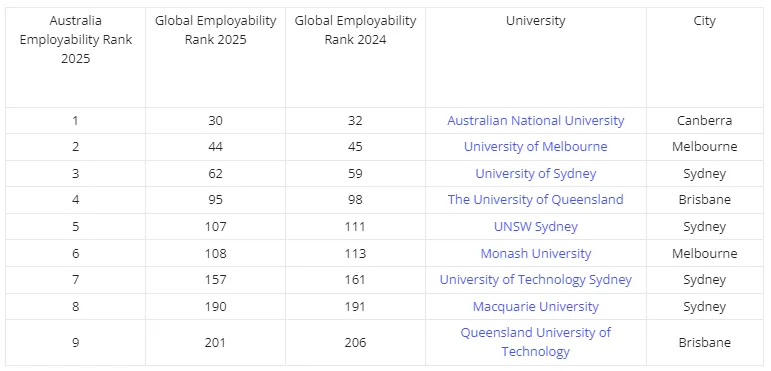The image size is (771, 371).
Task: Open The University of Queensland link
Action: pyautogui.click(x=535, y=200)
